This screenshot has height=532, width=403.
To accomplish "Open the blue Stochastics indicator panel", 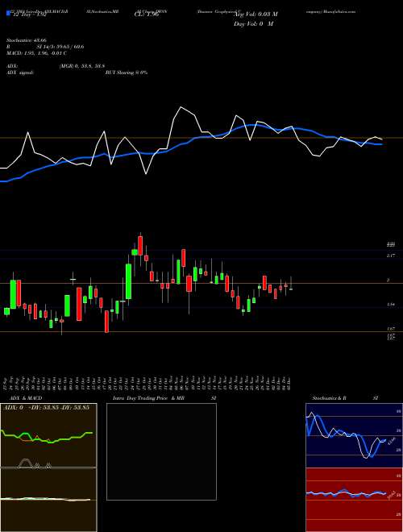I will pyautogui.click(x=354, y=435).
